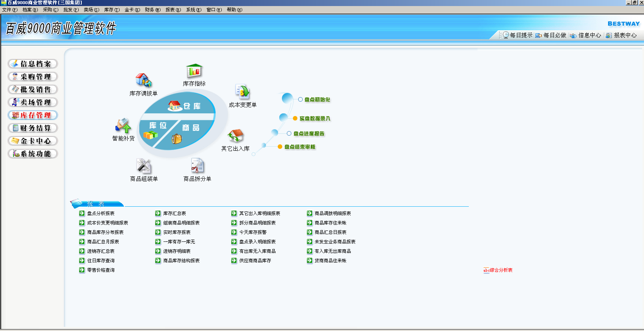Image resolution: width=644 pixels, height=331 pixels.
Task: Open the 智能补货 icon
Action: [x=123, y=125]
